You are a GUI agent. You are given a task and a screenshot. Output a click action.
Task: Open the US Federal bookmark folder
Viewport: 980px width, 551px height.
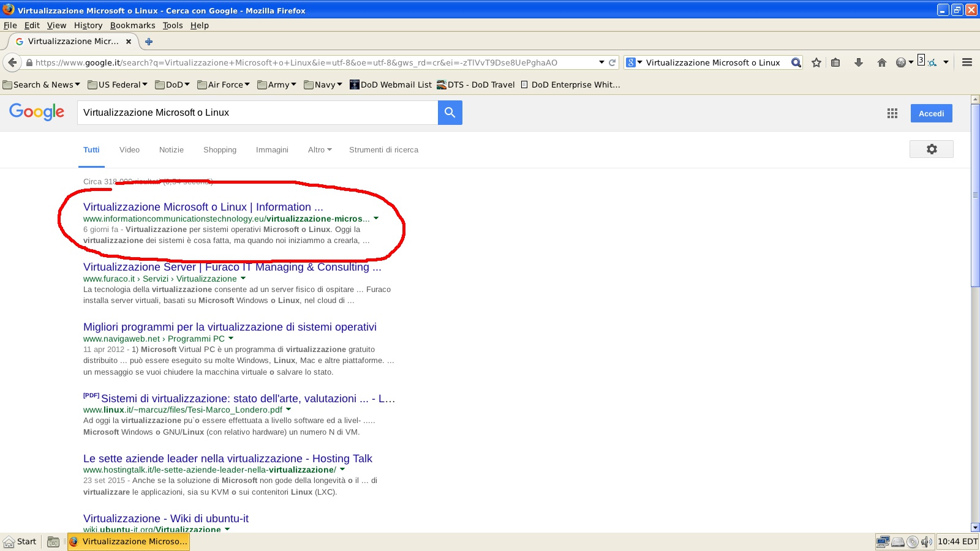point(118,84)
